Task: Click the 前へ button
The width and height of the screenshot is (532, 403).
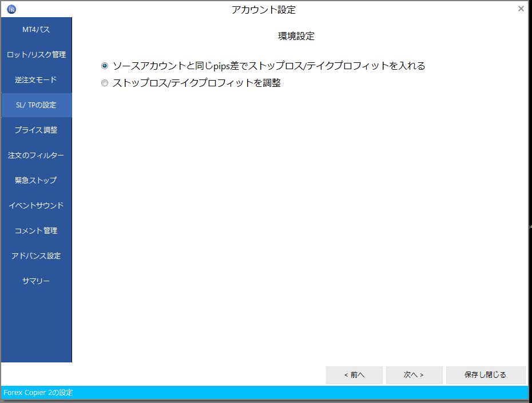Action: tap(355, 375)
